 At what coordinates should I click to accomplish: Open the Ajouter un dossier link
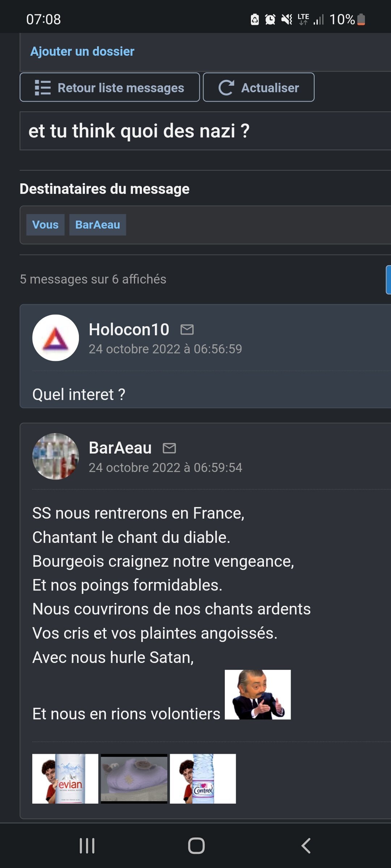pos(82,51)
